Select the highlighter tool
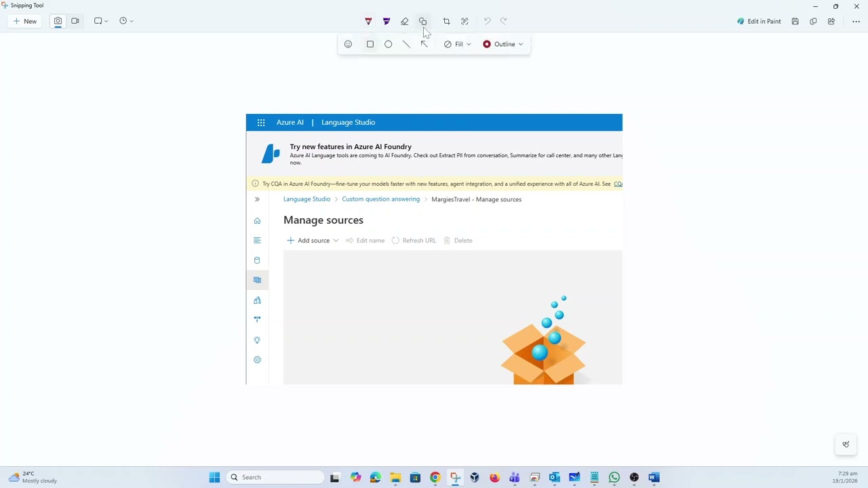 (387, 21)
